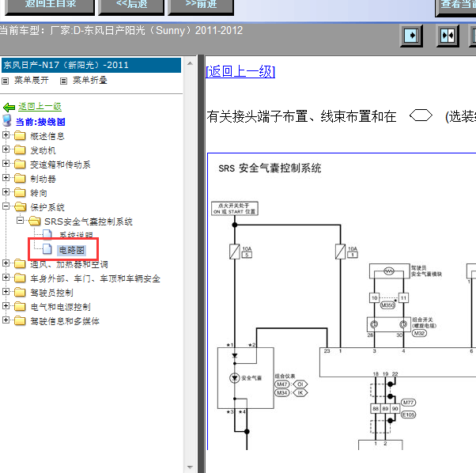Expand the 发动机 folder node
Screen dimensions: 476x473
click(x=6, y=149)
